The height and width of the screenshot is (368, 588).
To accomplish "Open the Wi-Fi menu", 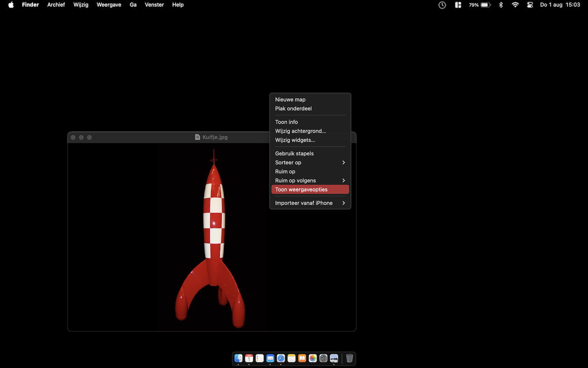I will point(515,5).
